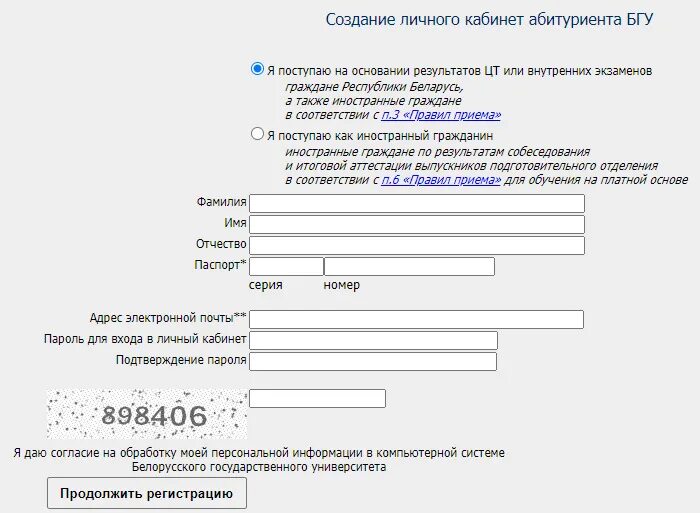Click the passport серия field
The height and width of the screenshot is (513, 700).
tap(286, 266)
